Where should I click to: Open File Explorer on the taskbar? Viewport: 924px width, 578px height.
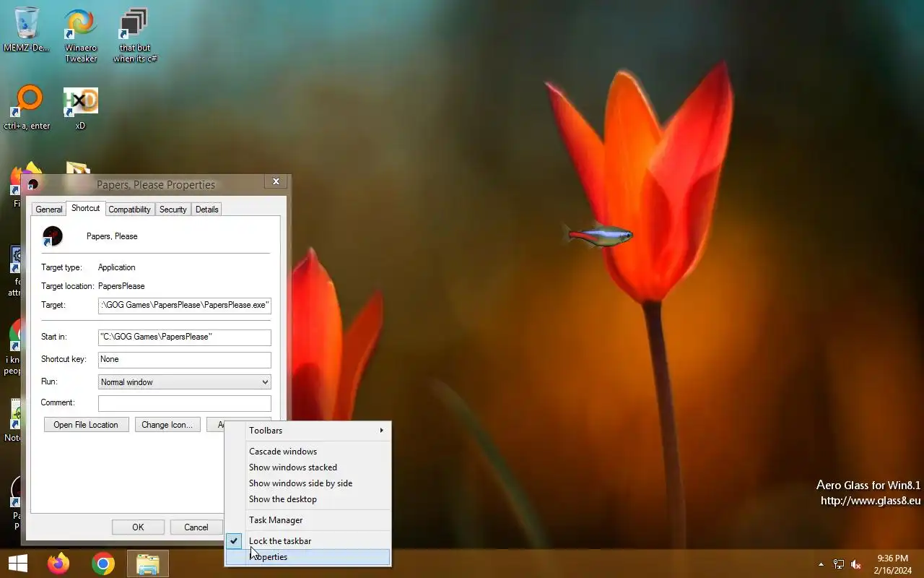click(148, 564)
